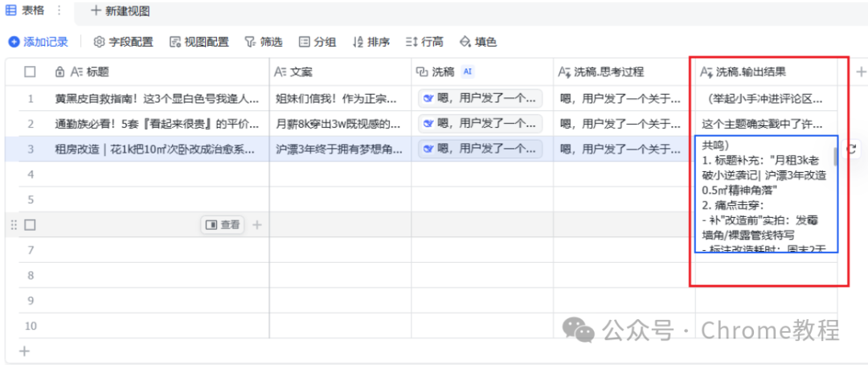Click row number 10
This screenshot has width=868, height=365.
point(31,326)
